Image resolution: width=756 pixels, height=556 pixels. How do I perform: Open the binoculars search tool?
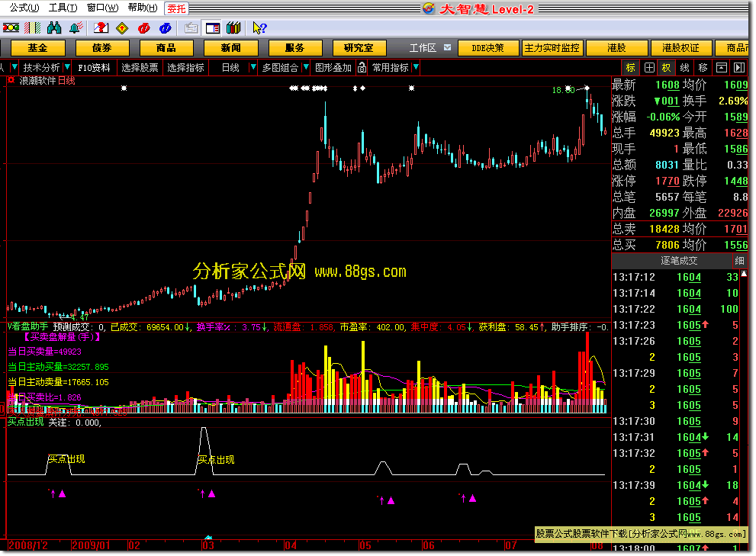tap(54, 28)
